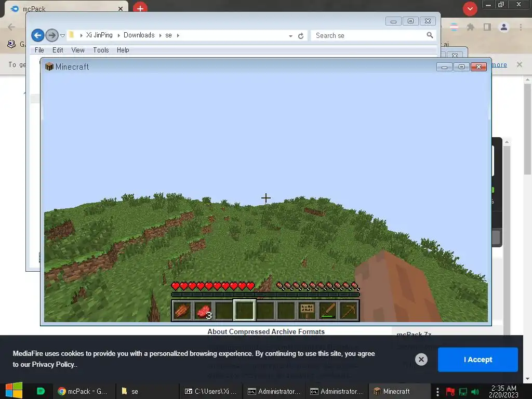Open the View menu in Explorer
Image resolution: width=532 pixels, height=399 pixels.
[x=78, y=50]
